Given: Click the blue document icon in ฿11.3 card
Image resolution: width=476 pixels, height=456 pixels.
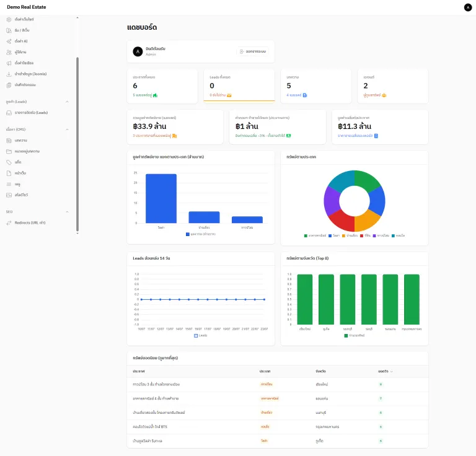Looking at the screenshot, I should pos(376,136).
